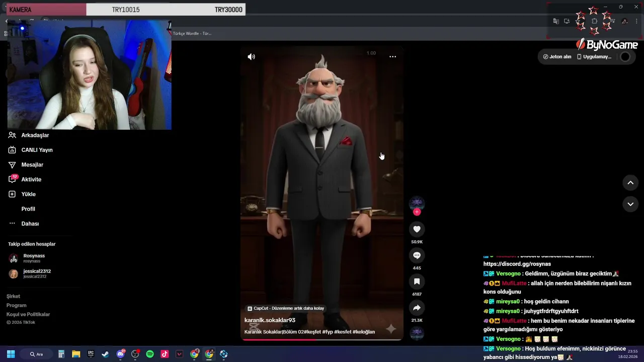
Task: Open the comments with the 445 bubble icon
Action: (417, 255)
